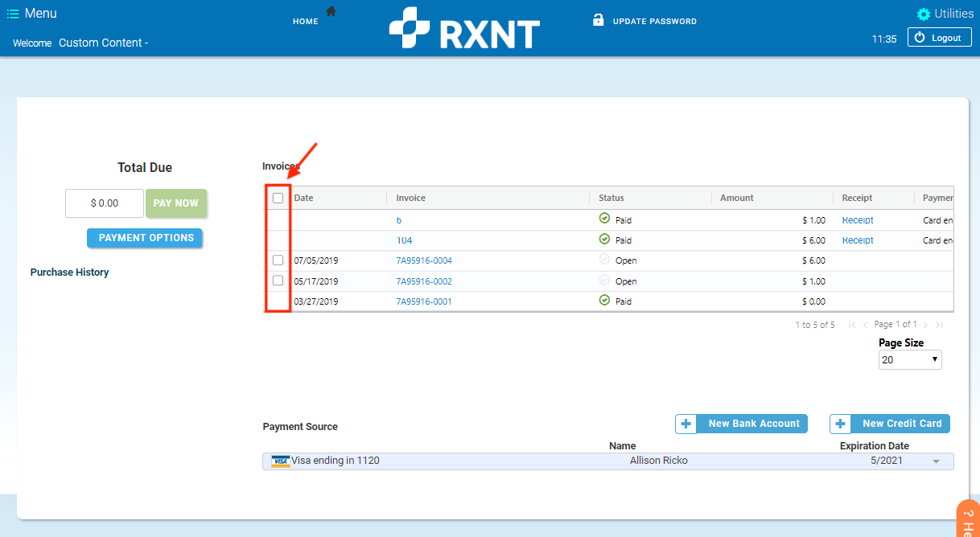This screenshot has width=980, height=537.
Task: Click the Utilities gear icon
Action: pos(924,14)
